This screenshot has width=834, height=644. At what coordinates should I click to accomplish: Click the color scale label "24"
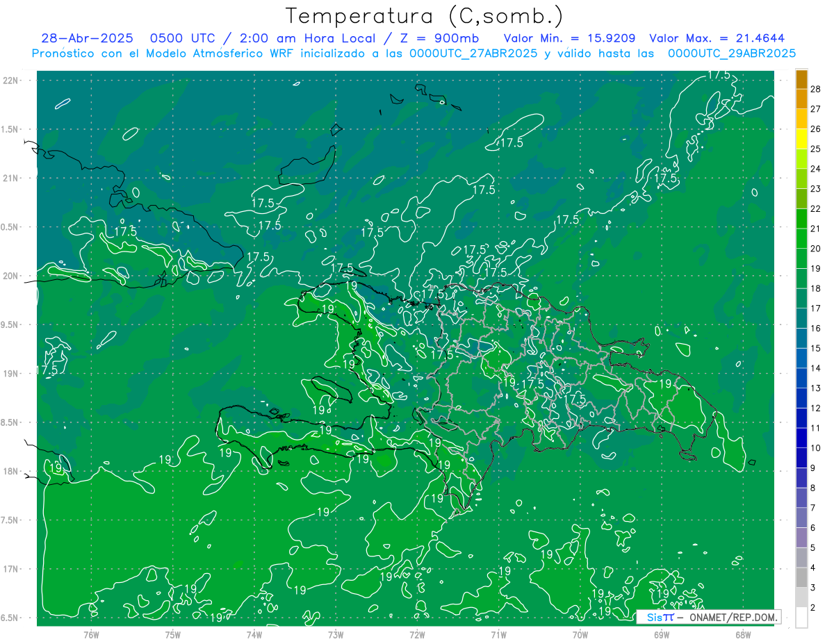[816, 169]
